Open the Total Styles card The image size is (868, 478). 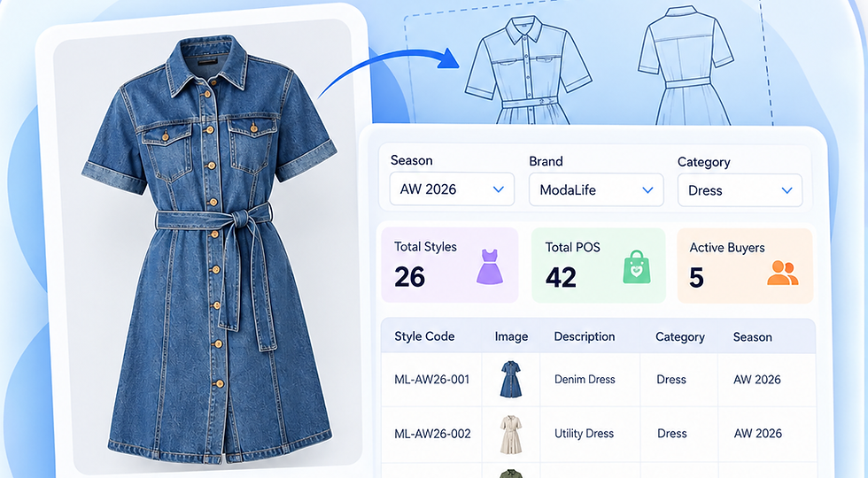[x=450, y=265]
